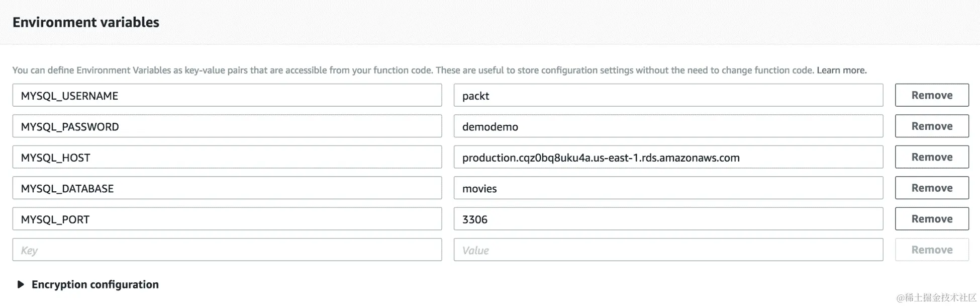The image size is (980, 306).
Task: Remove the MYSQL_PASSWORD variable
Action: pyautogui.click(x=931, y=126)
